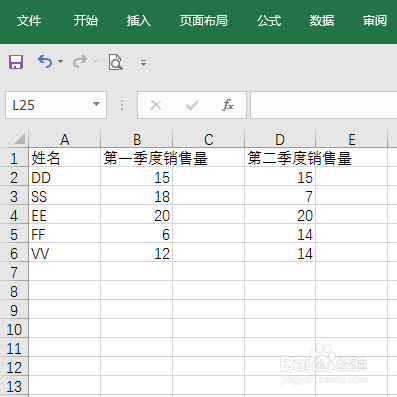Select the cell with name VV
Viewport: 397px width, 397px height.
65,253
